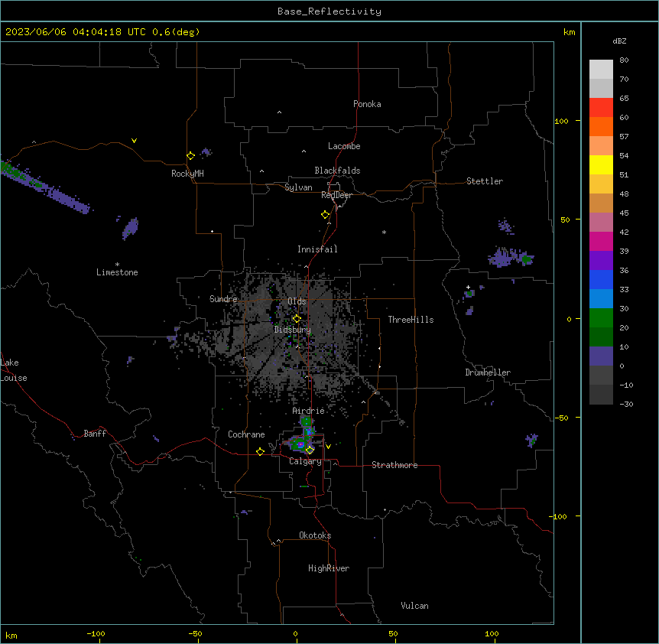Select the Vulcan label
Screen dimensions: 659x644
tap(414, 606)
